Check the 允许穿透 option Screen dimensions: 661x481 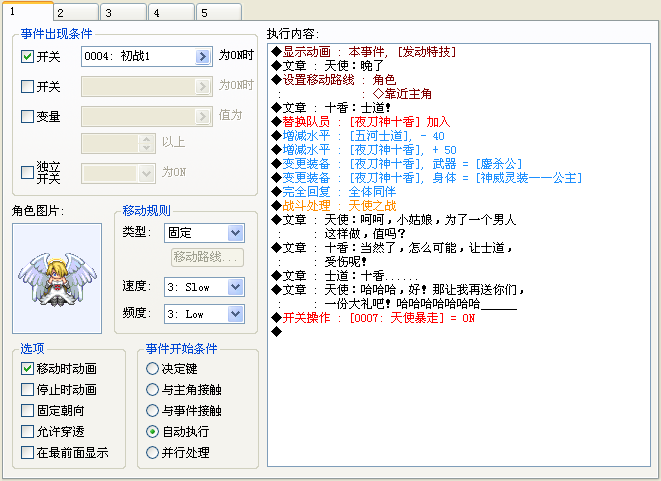[x=27, y=432]
